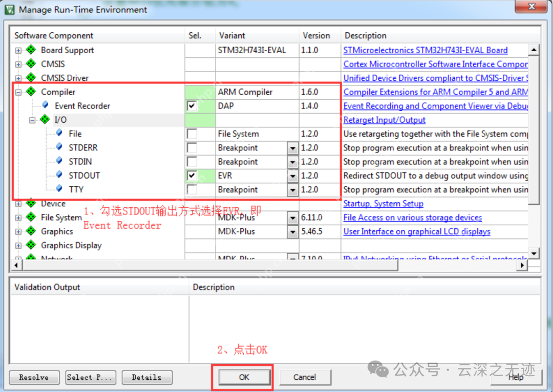This screenshot has width=553, height=392.
Task: Click the Resolve button
Action: click(34, 377)
